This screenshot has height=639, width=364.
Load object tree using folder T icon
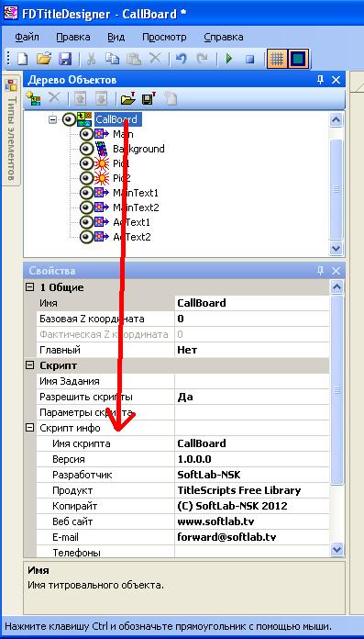pos(128,98)
